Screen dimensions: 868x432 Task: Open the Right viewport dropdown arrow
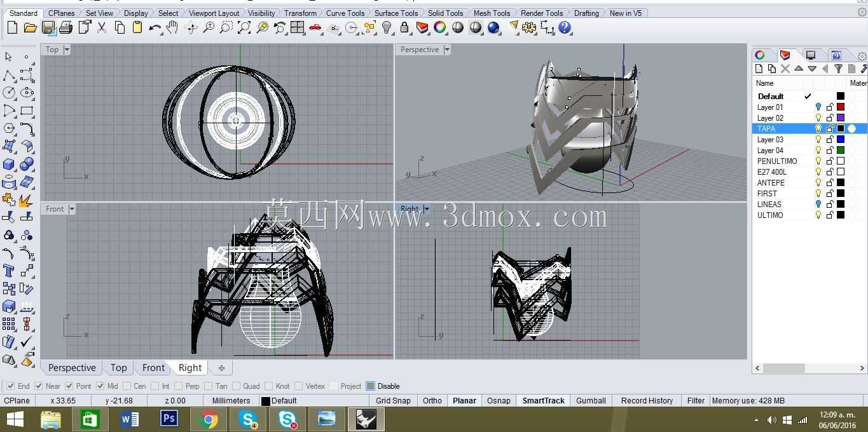point(427,209)
